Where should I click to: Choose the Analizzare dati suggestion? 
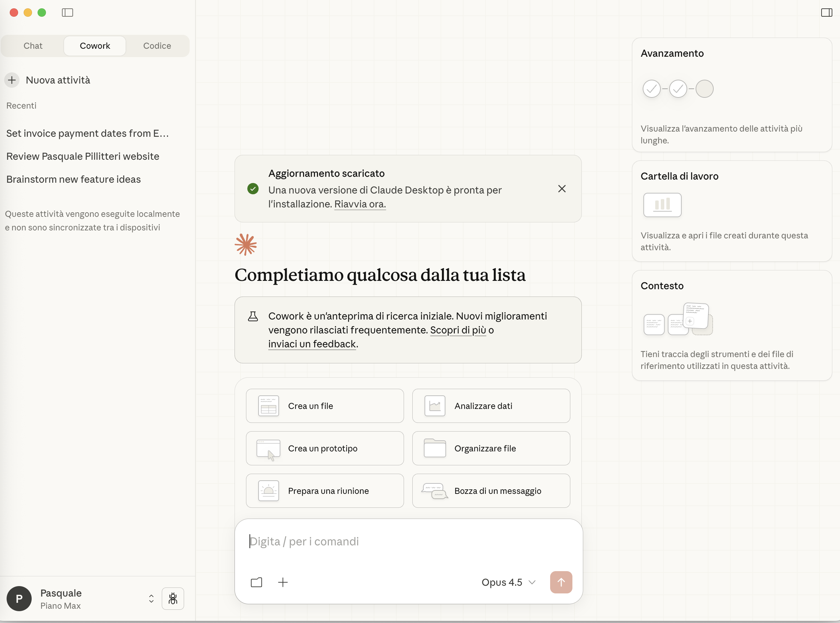(491, 406)
